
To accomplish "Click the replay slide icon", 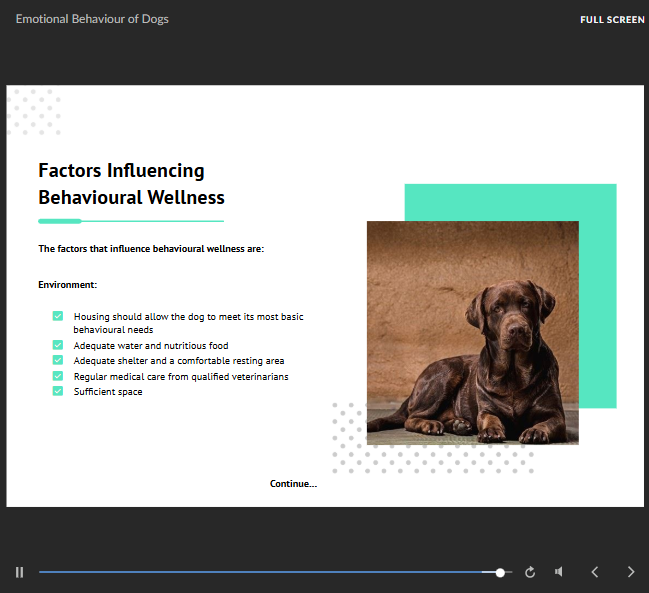I will coord(530,572).
